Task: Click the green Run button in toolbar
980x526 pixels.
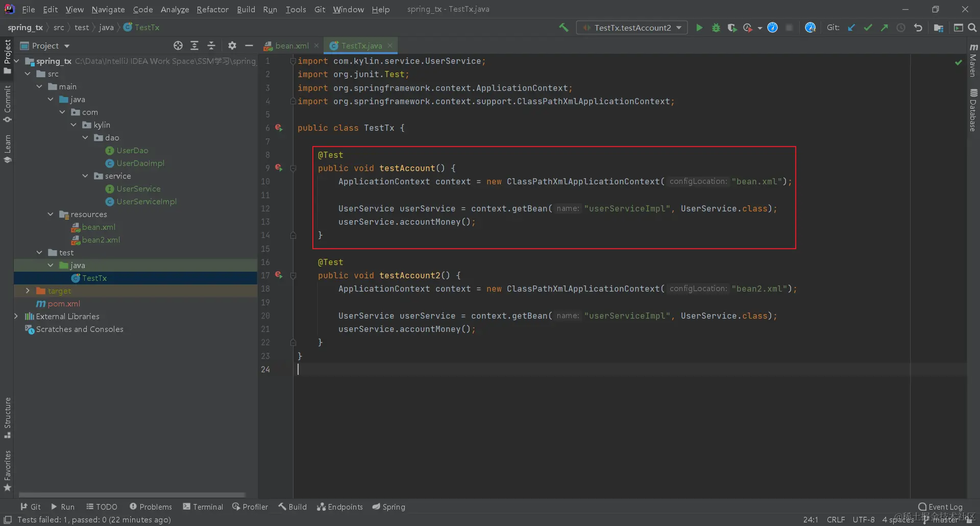Action: pyautogui.click(x=699, y=28)
